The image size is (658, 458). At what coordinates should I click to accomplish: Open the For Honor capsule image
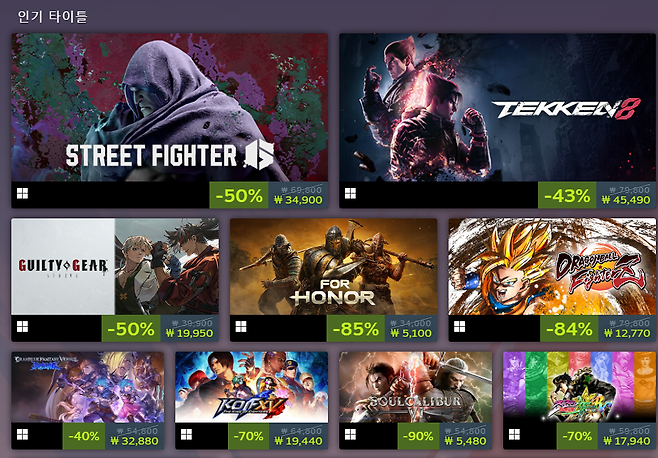coord(334,266)
